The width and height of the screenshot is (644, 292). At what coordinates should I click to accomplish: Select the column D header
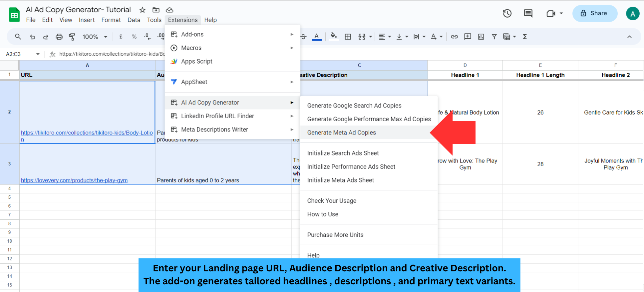(x=465, y=65)
